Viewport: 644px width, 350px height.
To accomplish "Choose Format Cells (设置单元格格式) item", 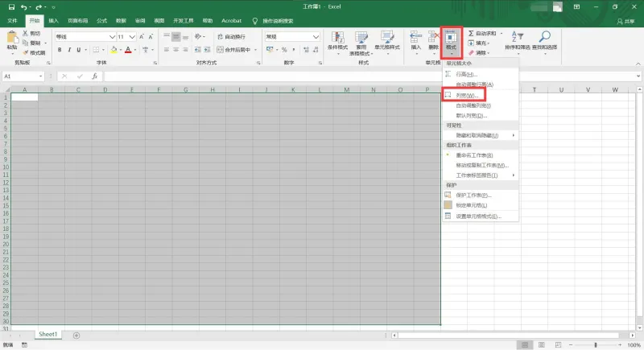I will [x=480, y=216].
